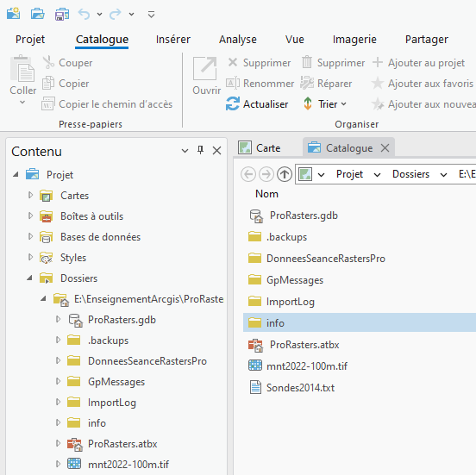Open the Vue ribbon tab
Screen dimensions: 476x475
point(294,40)
